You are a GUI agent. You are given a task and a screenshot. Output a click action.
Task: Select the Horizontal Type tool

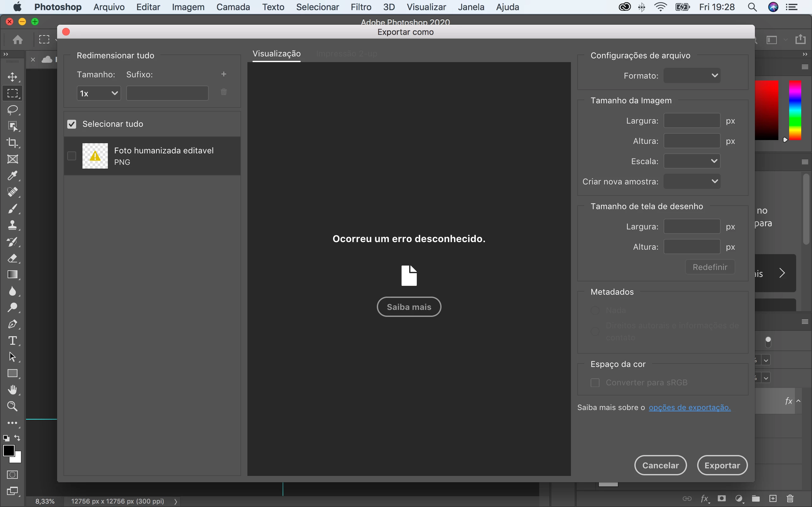tap(12, 341)
